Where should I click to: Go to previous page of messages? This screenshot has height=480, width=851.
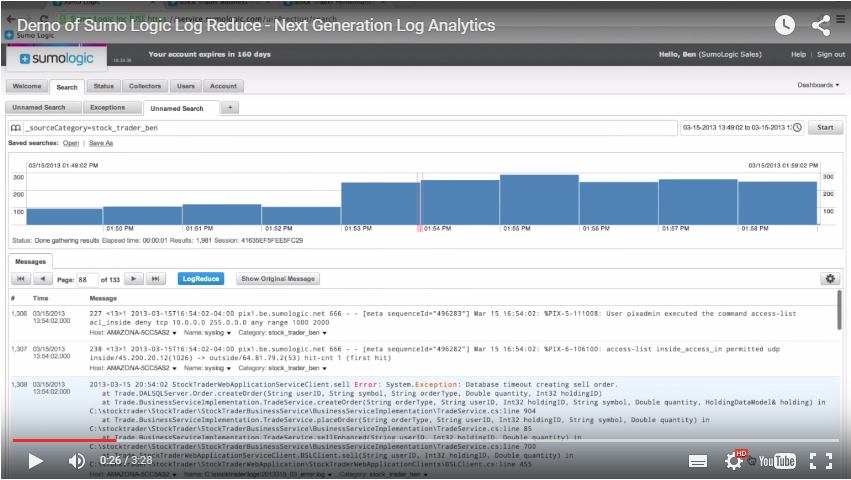42,279
